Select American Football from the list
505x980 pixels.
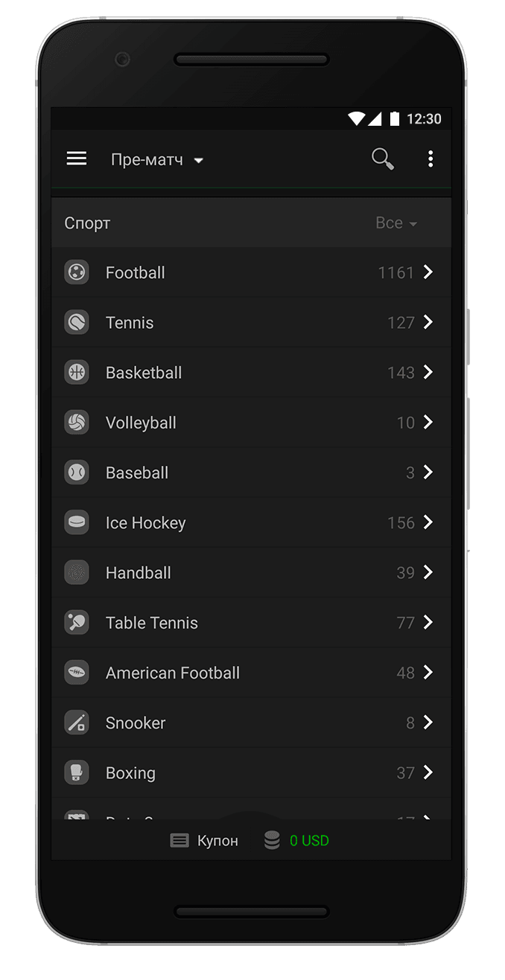[173, 673]
